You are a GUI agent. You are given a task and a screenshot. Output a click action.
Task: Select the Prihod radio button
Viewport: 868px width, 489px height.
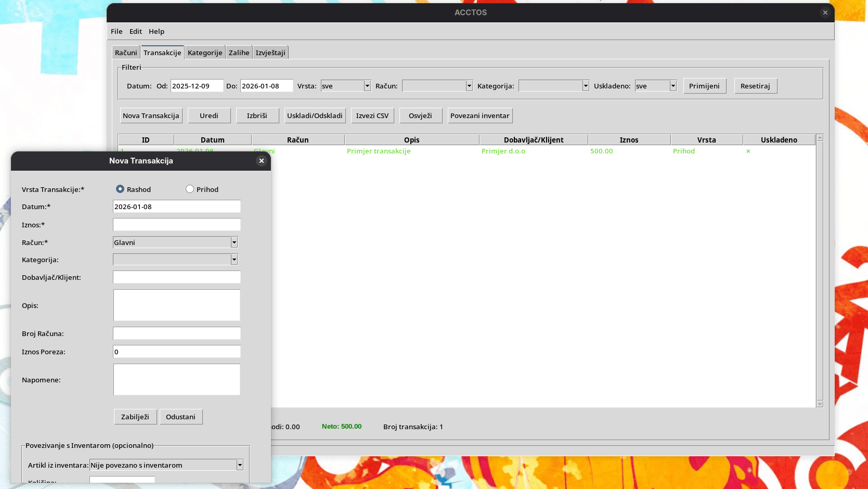pos(190,189)
